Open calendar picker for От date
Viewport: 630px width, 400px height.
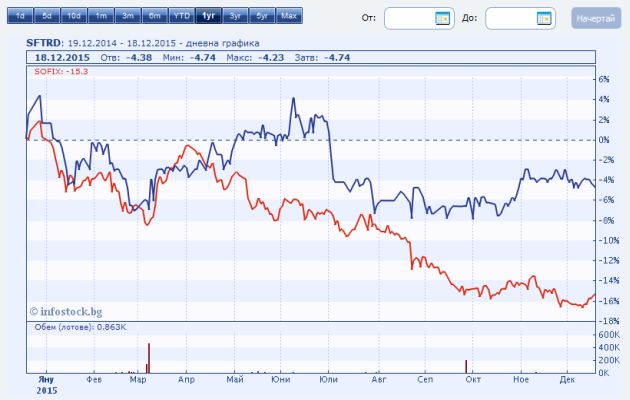[x=442, y=18]
